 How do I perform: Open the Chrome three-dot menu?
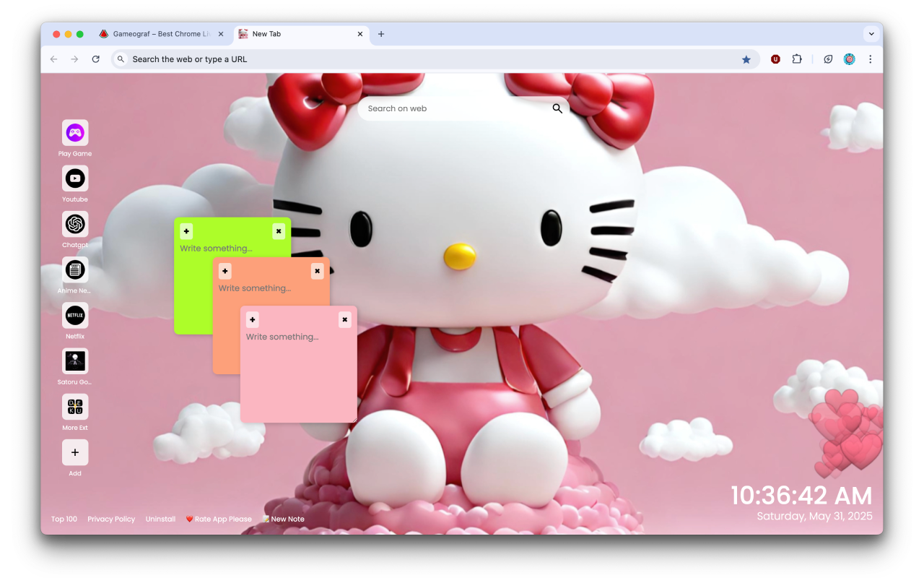[871, 59]
